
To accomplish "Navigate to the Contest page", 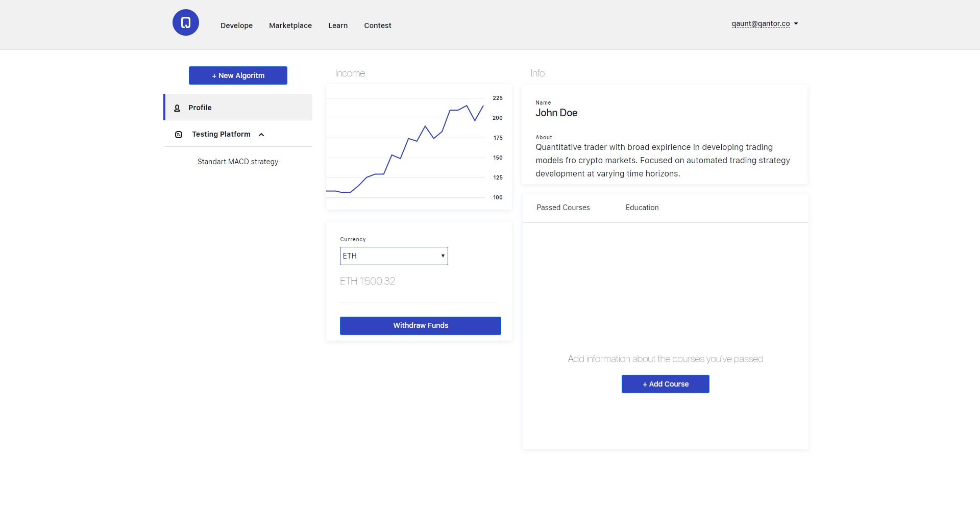I will (x=377, y=25).
